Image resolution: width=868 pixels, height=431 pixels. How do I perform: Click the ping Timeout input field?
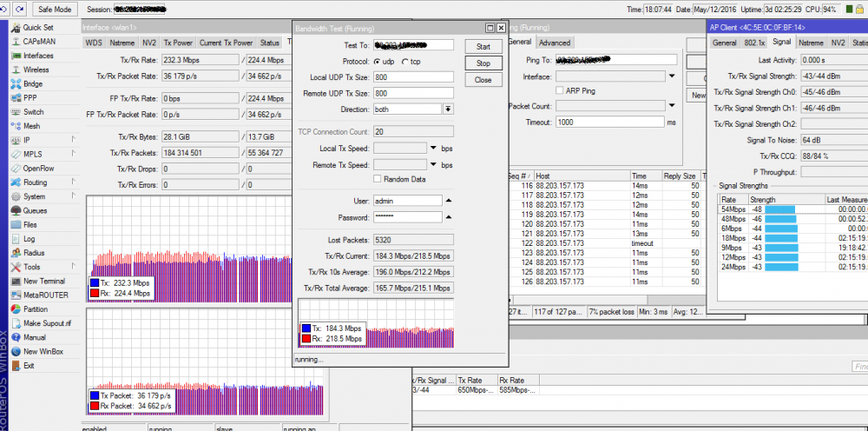coord(608,123)
